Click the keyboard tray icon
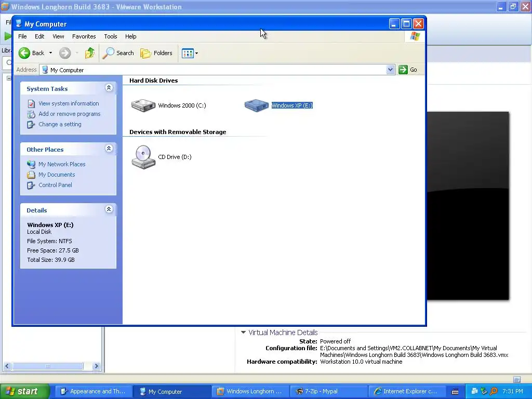This screenshot has width=532, height=399. click(455, 392)
